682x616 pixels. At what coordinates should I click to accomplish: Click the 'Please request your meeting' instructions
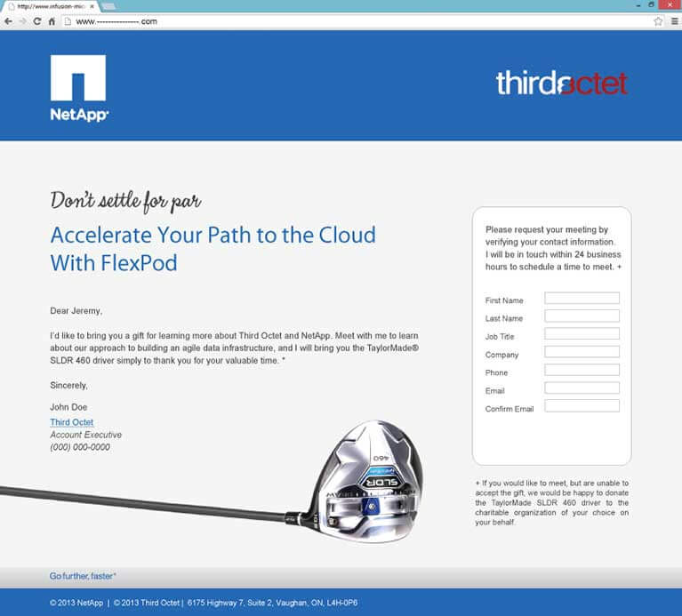pos(553,248)
